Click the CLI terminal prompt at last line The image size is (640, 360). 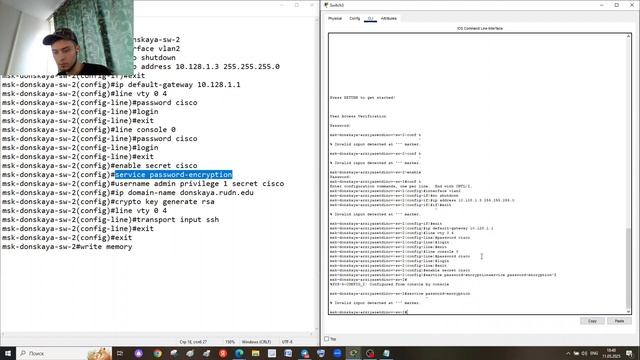tap(369, 312)
